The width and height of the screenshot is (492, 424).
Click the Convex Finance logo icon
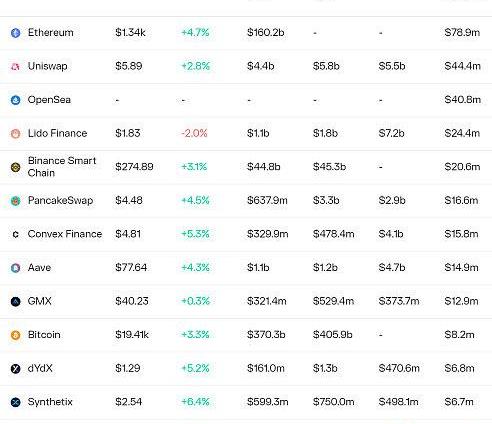(x=16, y=234)
